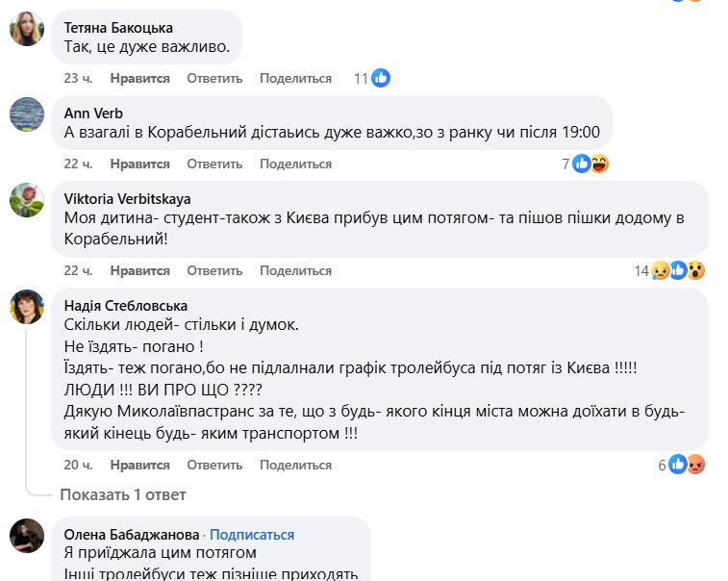Image resolution: width=728 pixels, height=581 pixels.
Task: Open the 20 ч. timestamp of Надія's comment
Action: click(x=78, y=465)
